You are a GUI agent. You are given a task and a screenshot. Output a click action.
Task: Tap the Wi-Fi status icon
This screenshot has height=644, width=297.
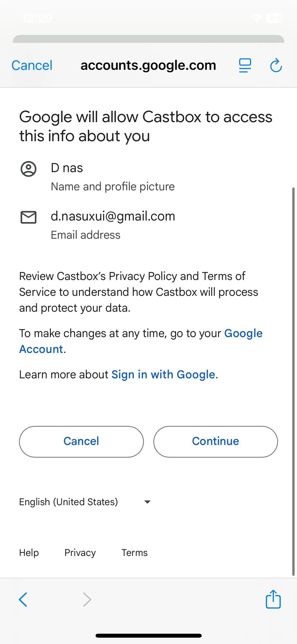tap(256, 18)
